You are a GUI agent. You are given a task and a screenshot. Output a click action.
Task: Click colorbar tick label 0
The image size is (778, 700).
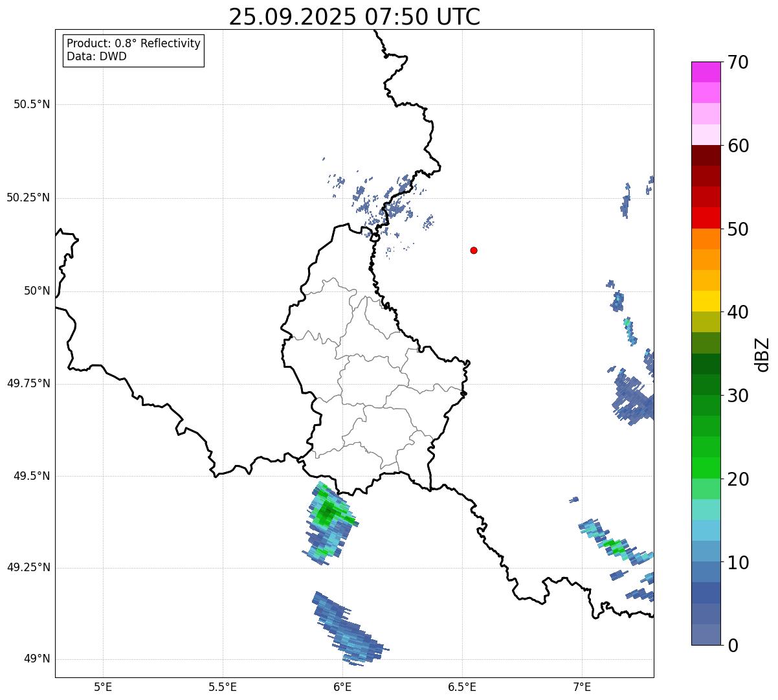[733, 646]
